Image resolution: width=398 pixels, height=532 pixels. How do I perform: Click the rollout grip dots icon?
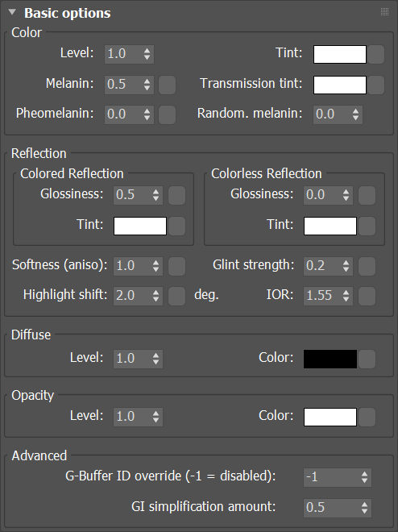pyautogui.click(x=384, y=12)
